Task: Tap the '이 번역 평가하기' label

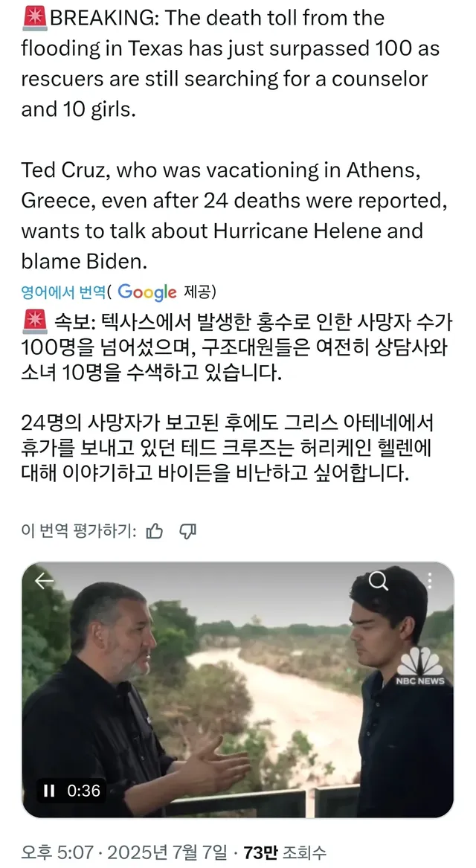Action: point(79,531)
